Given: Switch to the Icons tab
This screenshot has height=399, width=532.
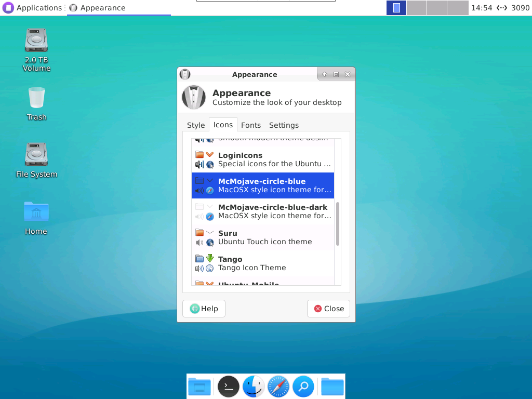Looking at the screenshot, I should click(x=223, y=125).
